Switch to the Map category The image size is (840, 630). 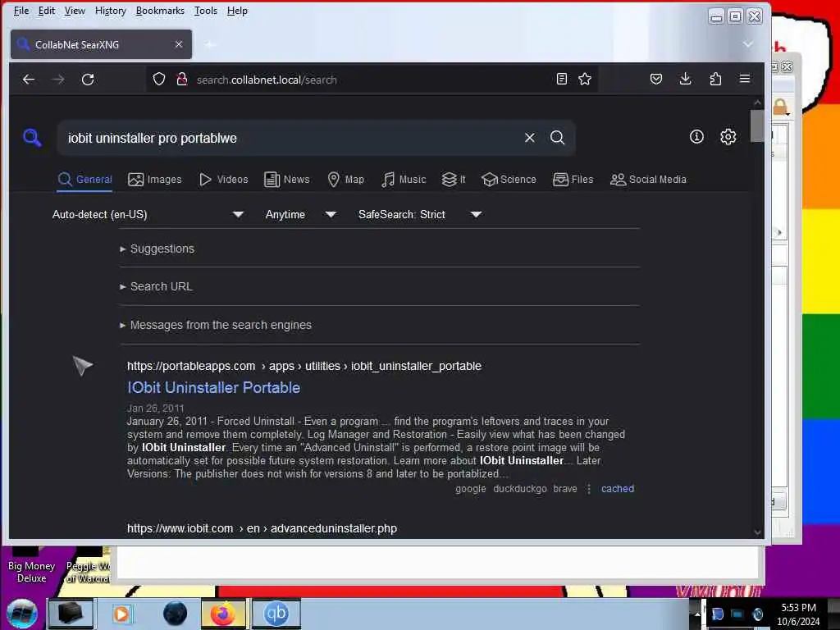pos(345,180)
